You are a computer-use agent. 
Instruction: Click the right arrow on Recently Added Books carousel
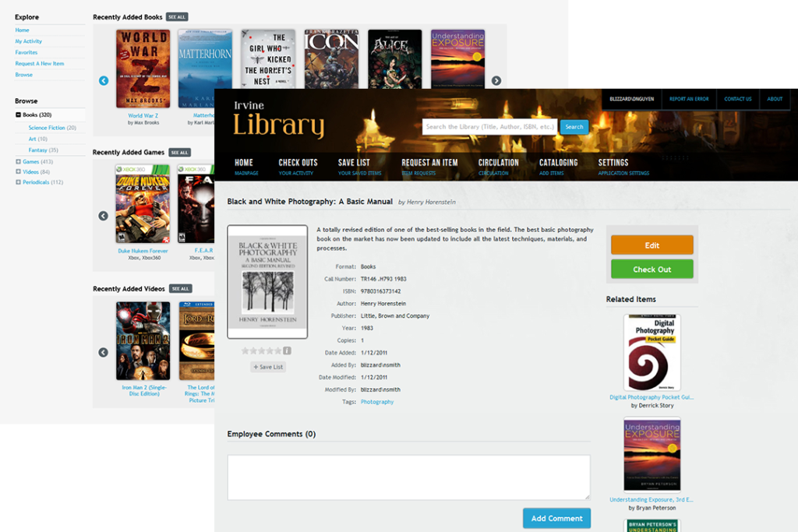pyautogui.click(x=497, y=80)
